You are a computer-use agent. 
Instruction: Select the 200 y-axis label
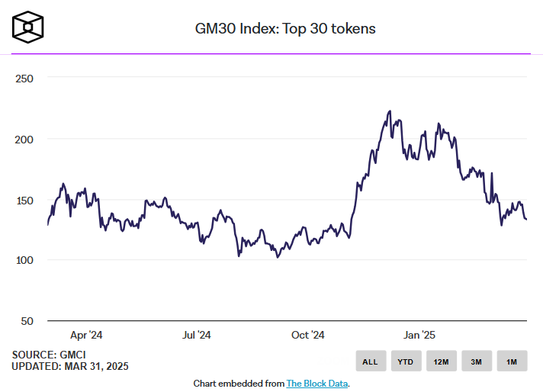24,140
